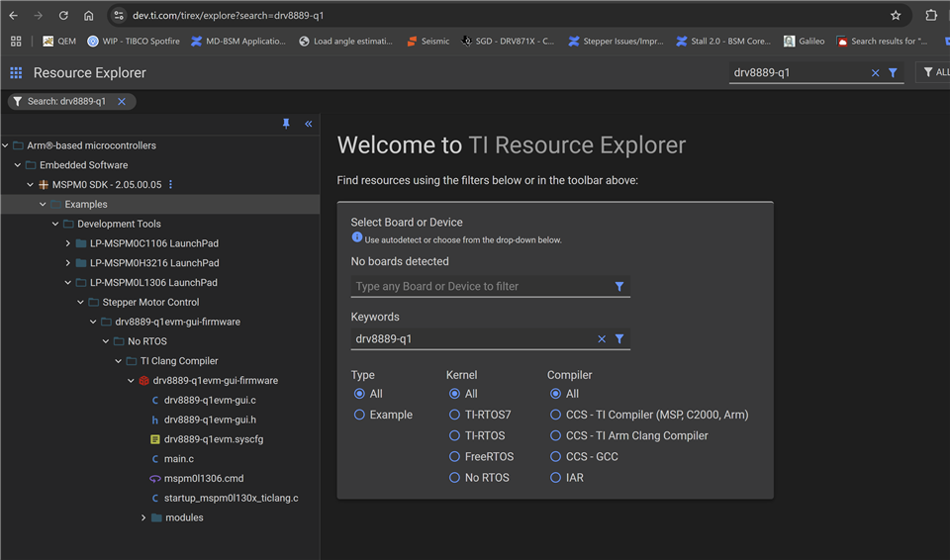The height and width of the screenshot is (560, 950).
Task: Click the Resource Explorer apps grid icon
Action: point(16,72)
